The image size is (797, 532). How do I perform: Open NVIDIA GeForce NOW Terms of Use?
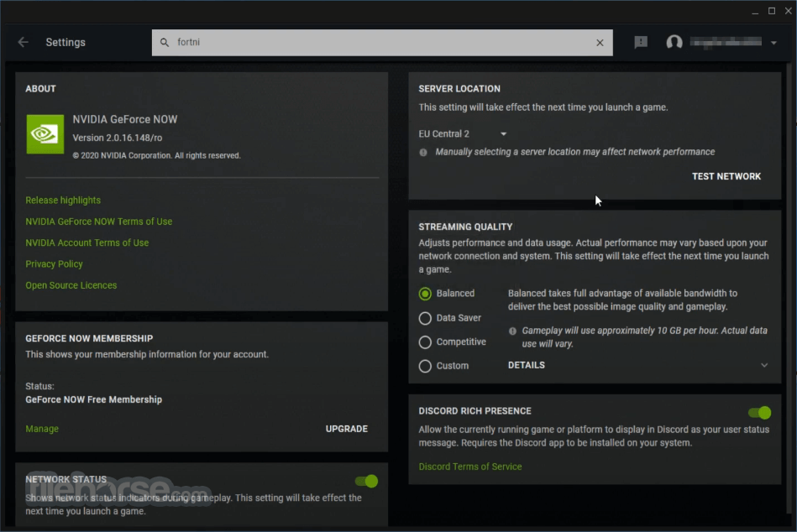98,222
